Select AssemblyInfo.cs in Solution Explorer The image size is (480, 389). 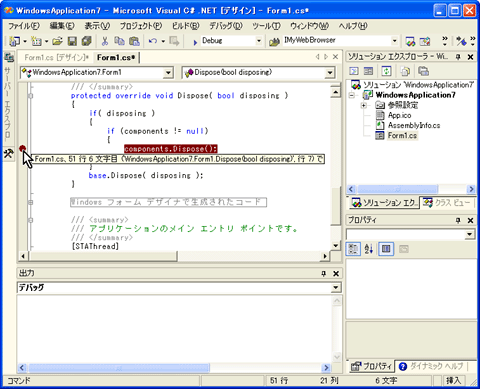click(x=414, y=125)
